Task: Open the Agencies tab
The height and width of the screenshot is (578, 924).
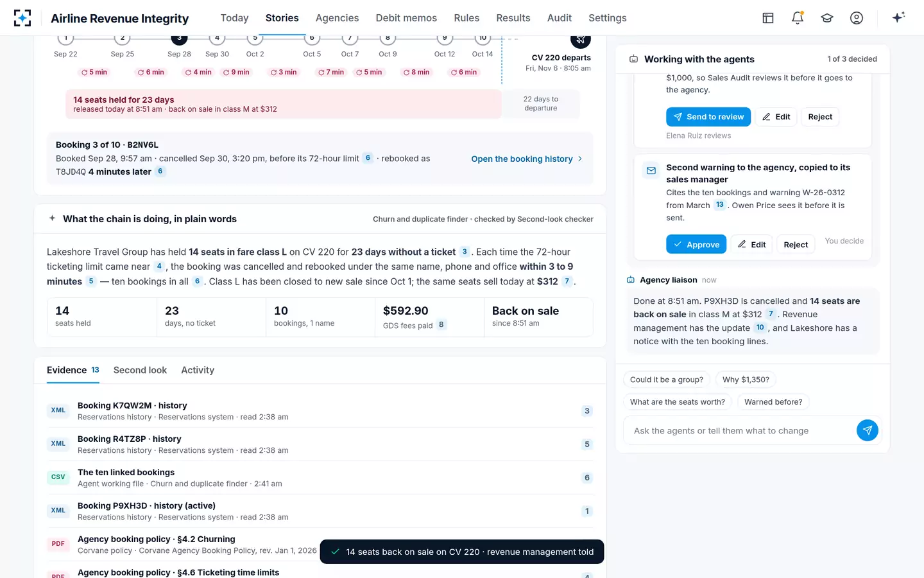Action: (x=337, y=18)
